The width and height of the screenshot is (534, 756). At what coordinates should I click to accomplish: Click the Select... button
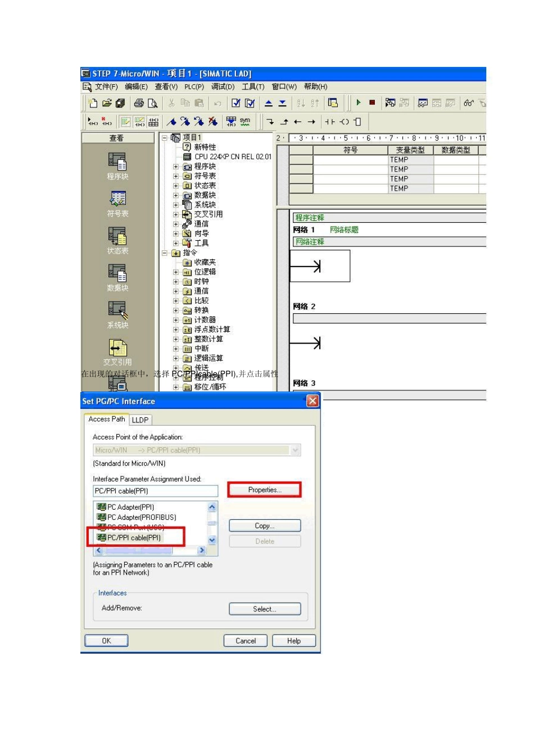point(265,609)
